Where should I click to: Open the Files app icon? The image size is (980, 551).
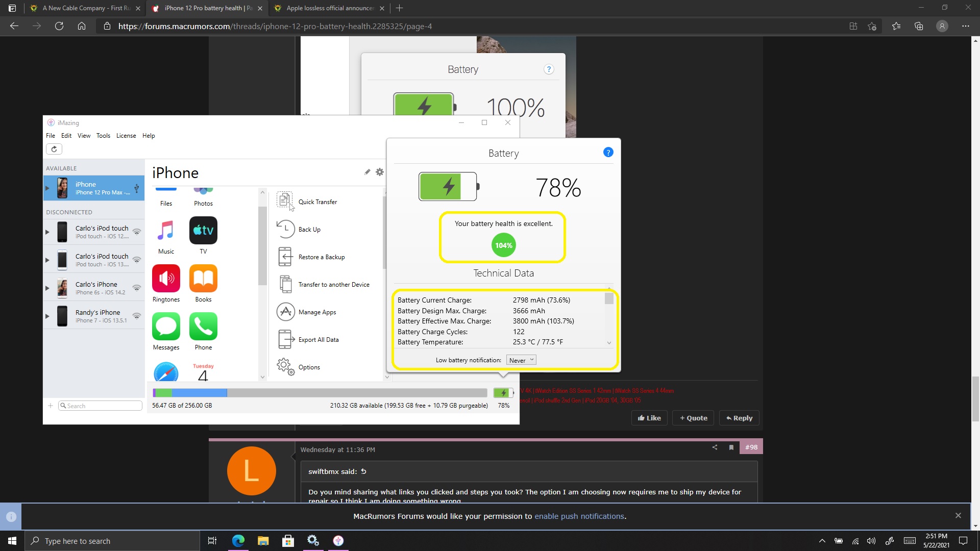point(166,190)
